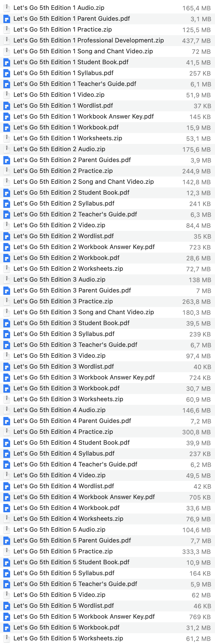Select Let's Go 5th Edition 5 Teacher's Guide.pdf
Viewport: 215px width, 644px height.
pos(108,584)
